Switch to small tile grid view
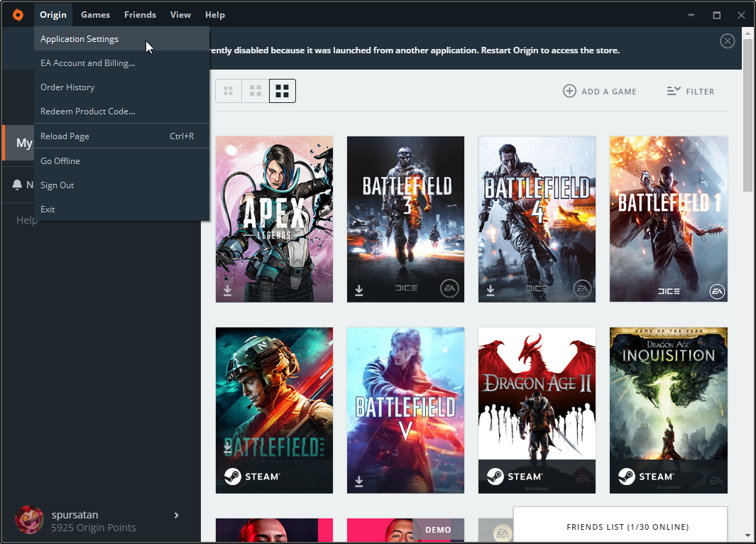The height and width of the screenshot is (544, 756). point(229,91)
